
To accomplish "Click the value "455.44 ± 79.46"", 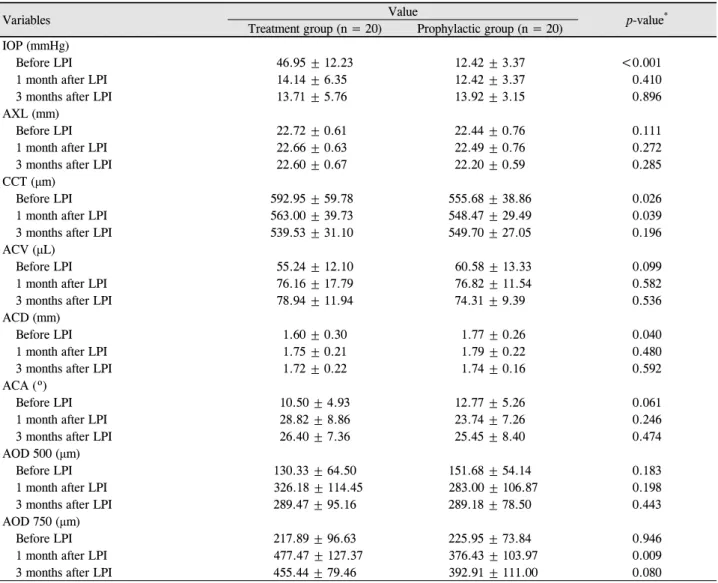I will click(x=315, y=572).
